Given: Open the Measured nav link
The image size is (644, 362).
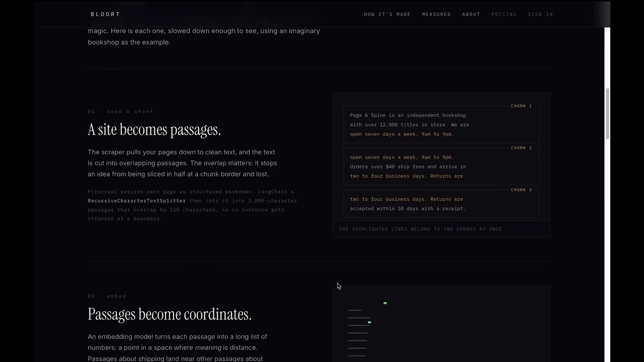Looking at the screenshot, I should [436, 14].
